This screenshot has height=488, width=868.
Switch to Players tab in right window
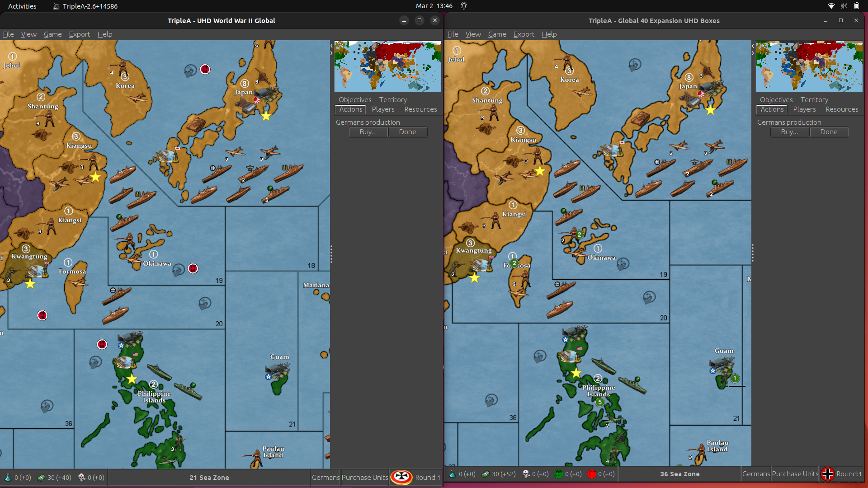pos(804,109)
